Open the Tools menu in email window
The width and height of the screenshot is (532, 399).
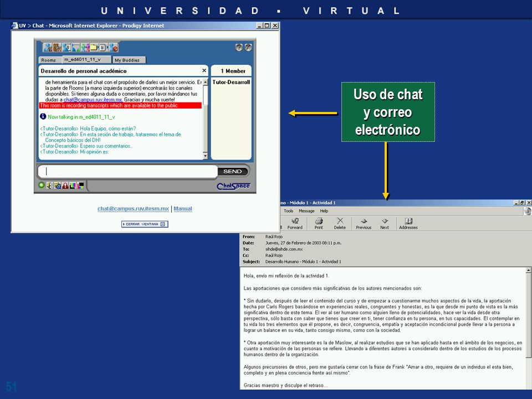288,211
